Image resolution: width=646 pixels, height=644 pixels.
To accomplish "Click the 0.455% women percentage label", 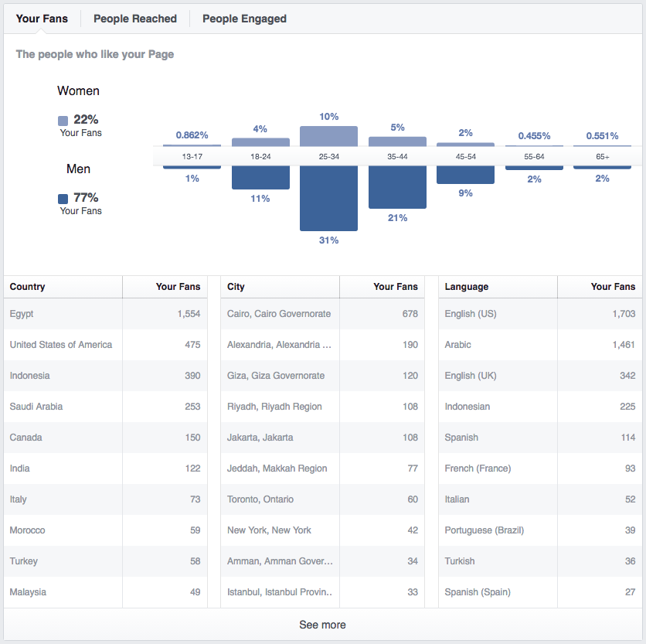I will click(x=534, y=135).
